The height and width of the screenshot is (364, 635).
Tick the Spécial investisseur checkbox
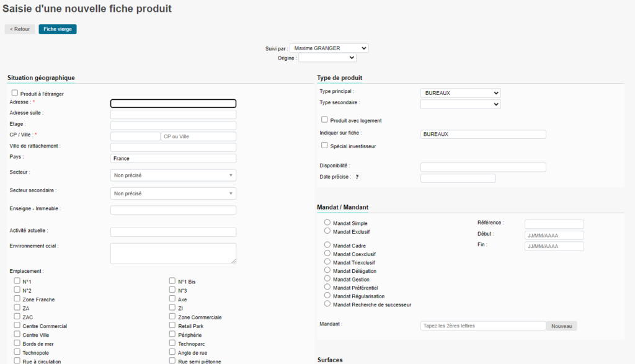(324, 145)
